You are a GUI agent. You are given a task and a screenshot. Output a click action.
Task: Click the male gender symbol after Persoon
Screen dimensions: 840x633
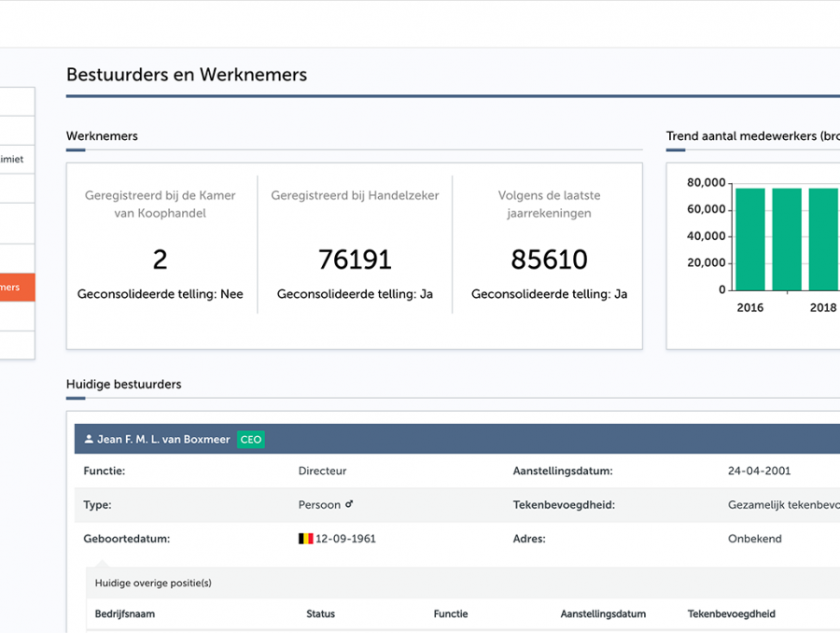(x=349, y=504)
